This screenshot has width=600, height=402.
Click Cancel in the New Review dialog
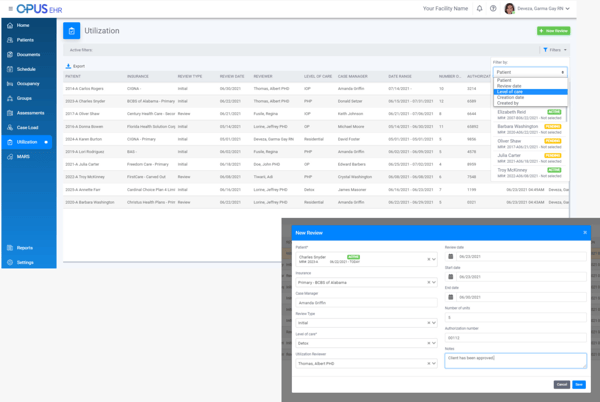coord(561,384)
